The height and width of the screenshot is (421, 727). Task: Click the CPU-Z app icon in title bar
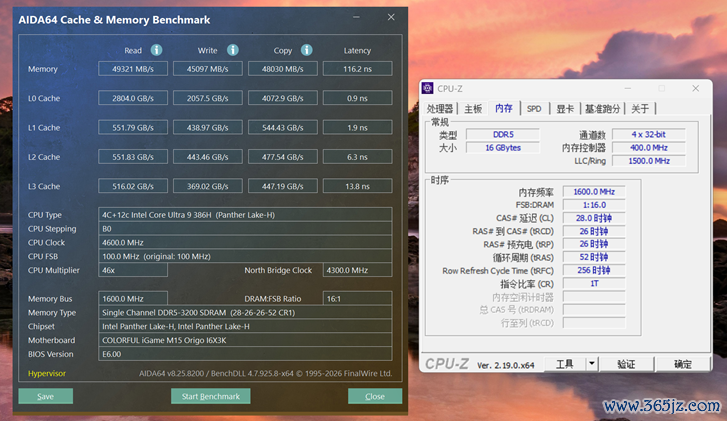(427, 88)
